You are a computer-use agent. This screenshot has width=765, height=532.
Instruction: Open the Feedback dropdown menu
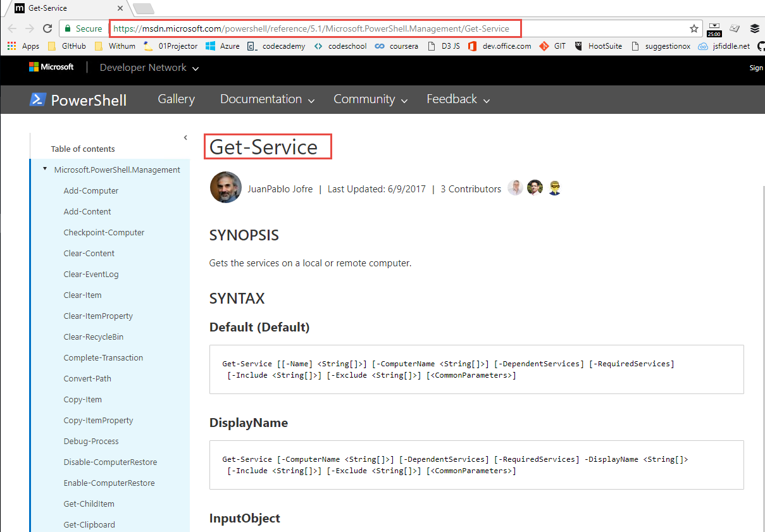tap(459, 99)
